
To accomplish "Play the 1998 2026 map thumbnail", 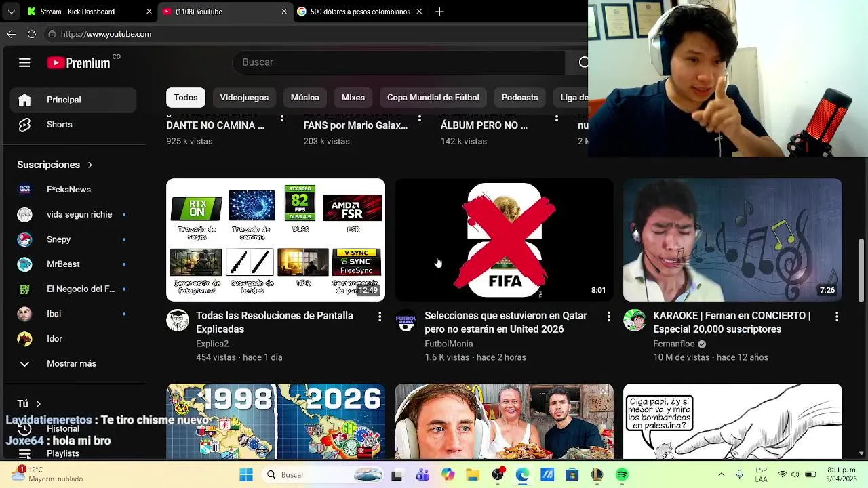I will click(275, 422).
